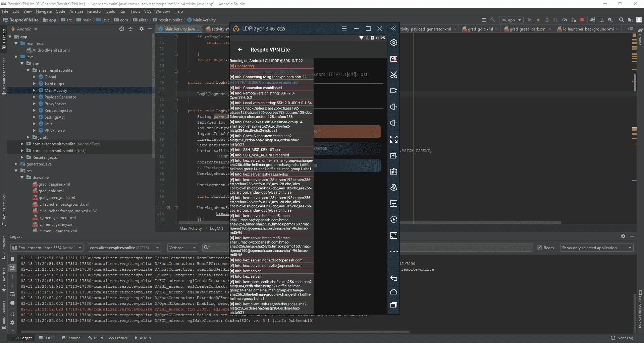The width and height of the screenshot is (644, 343).
Task: Open the Navigate menu
Action: 44,11
